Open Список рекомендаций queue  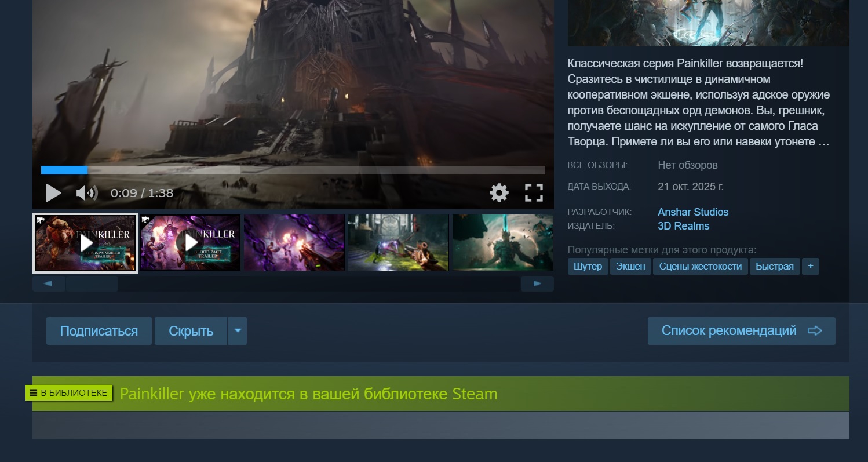(742, 331)
